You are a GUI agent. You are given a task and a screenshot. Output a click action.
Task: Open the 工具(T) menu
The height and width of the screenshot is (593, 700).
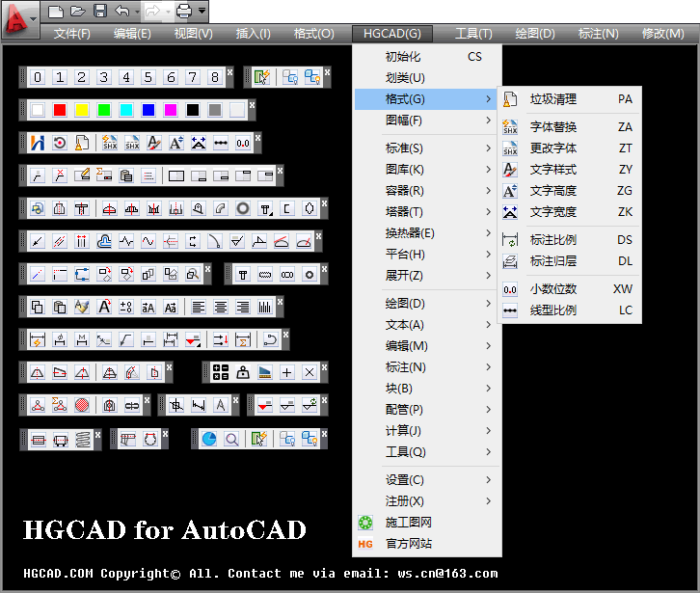click(473, 34)
